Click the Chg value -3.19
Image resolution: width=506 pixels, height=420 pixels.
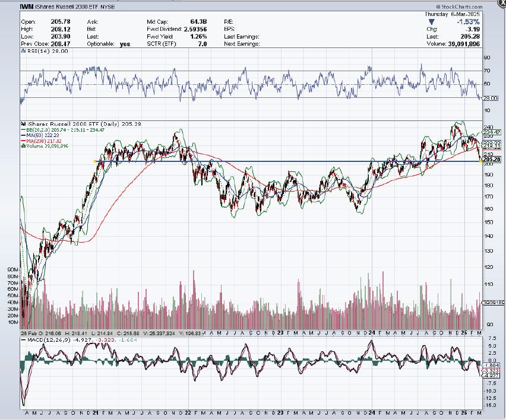(472, 29)
